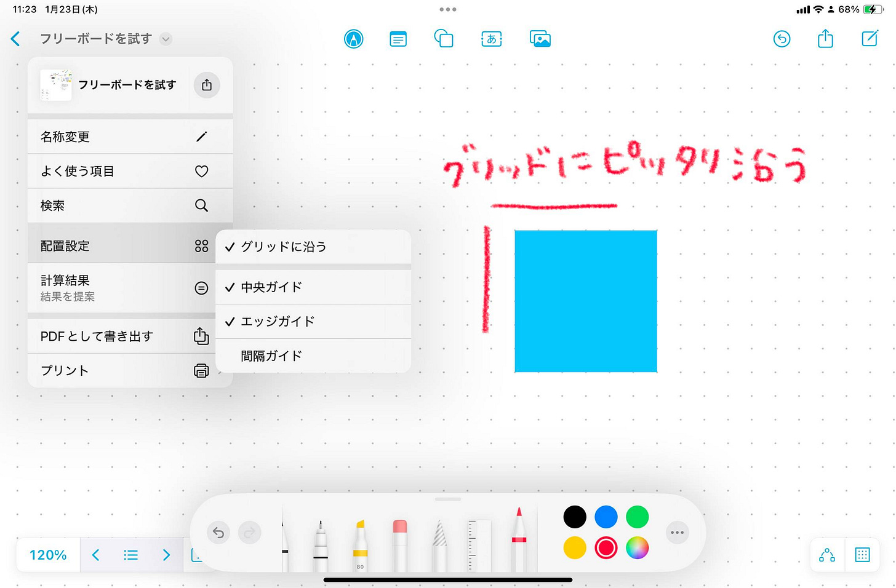Toggle the drawing tools pen icon
This screenshot has height=588, width=896.
coord(353,39)
